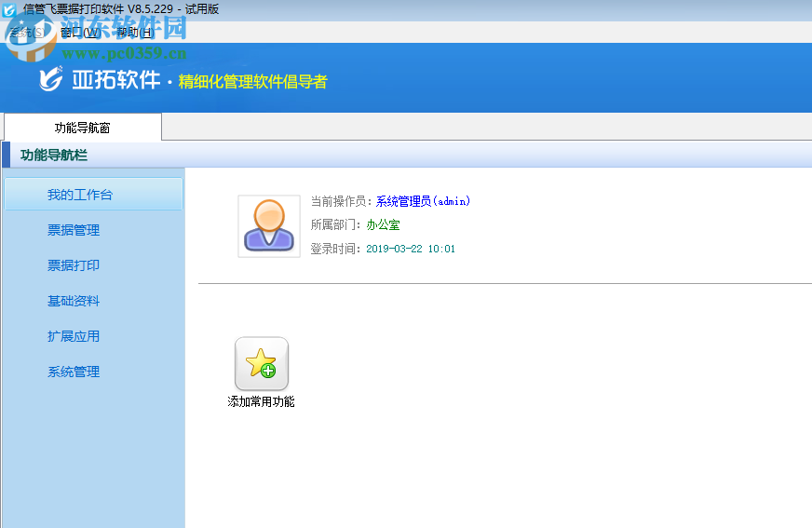Click department value 办公室
This screenshot has width=812, height=528.
[x=384, y=224]
